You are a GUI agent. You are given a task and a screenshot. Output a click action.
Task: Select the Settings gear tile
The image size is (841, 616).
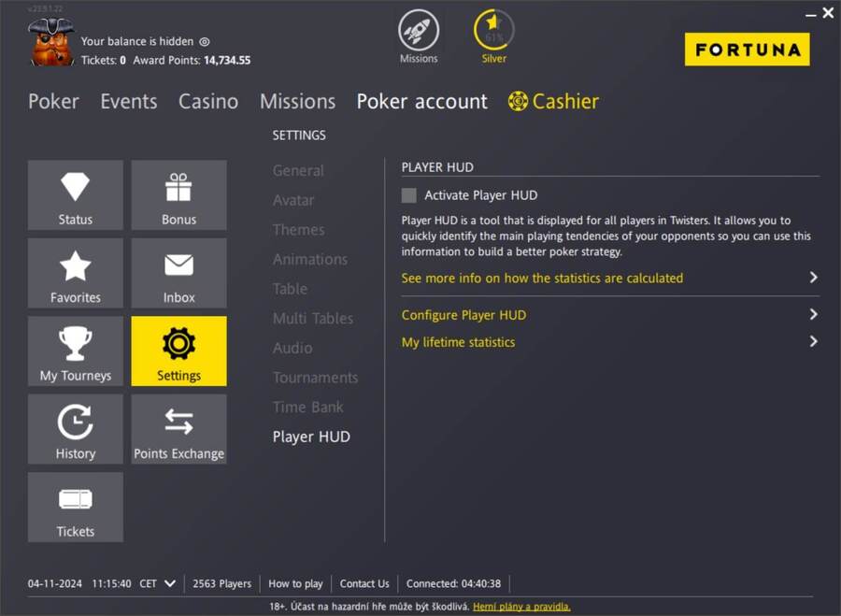point(179,351)
